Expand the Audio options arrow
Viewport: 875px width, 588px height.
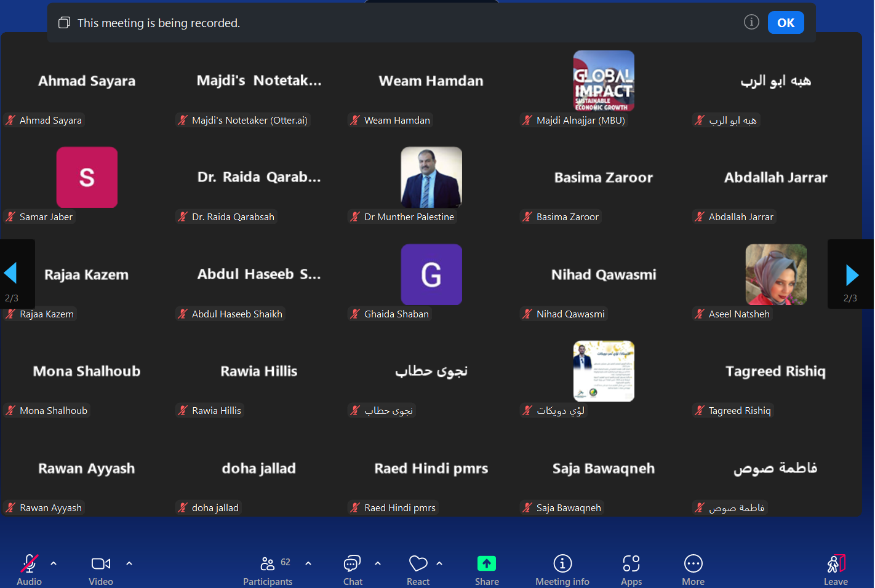click(54, 563)
